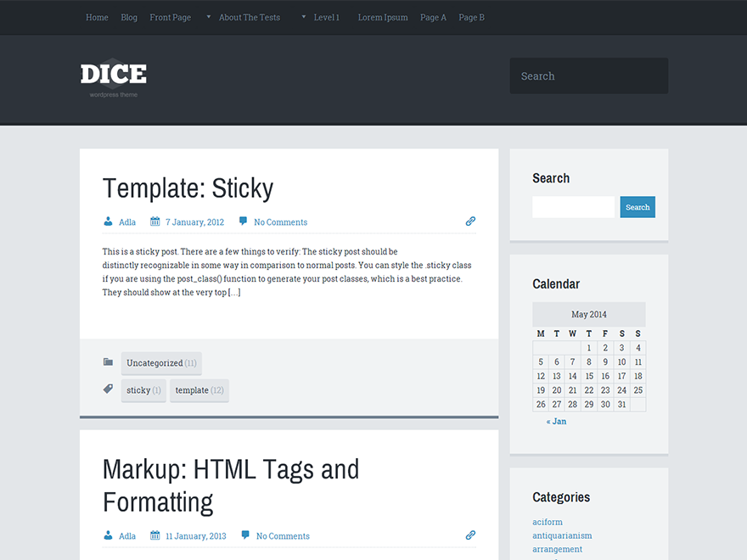
Task: Click inside the sidebar search field
Action: click(x=572, y=206)
